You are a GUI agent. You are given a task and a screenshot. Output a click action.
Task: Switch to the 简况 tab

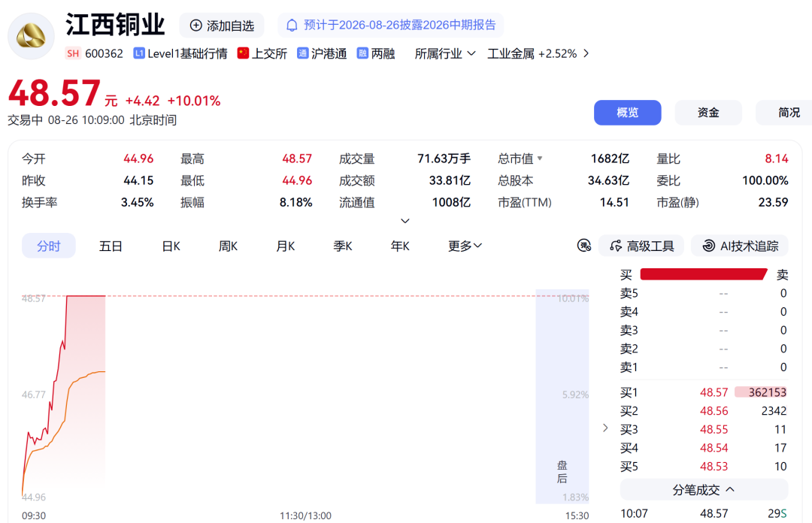(784, 113)
